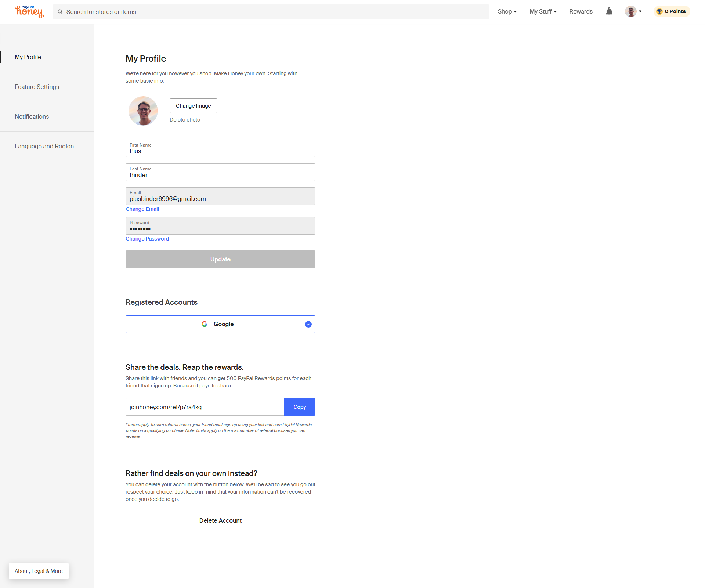Click the blue Google connected checkmark
This screenshot has height=588, width=705.
click(x=308, y=324)
